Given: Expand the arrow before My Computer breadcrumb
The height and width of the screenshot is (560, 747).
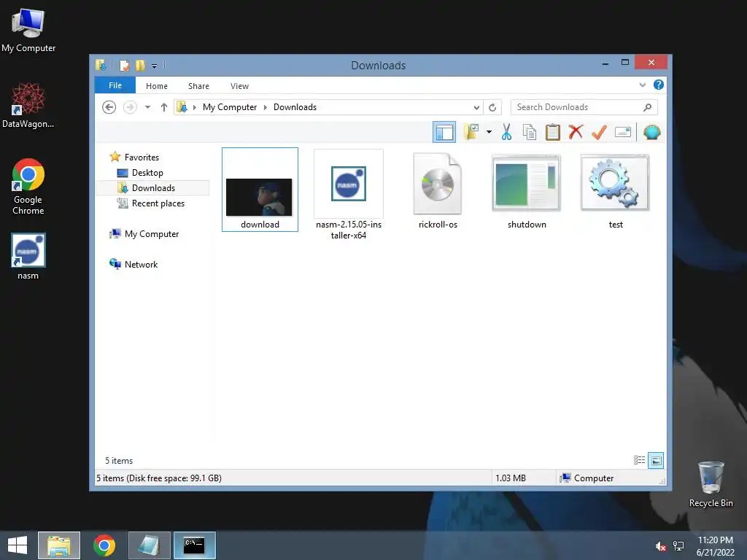Looking at the screenshot, I should pyautogui.click(x=194, y=107).
